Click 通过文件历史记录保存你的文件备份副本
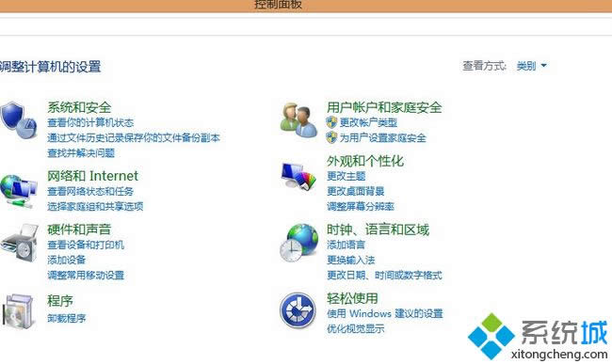 click(134, 137)
